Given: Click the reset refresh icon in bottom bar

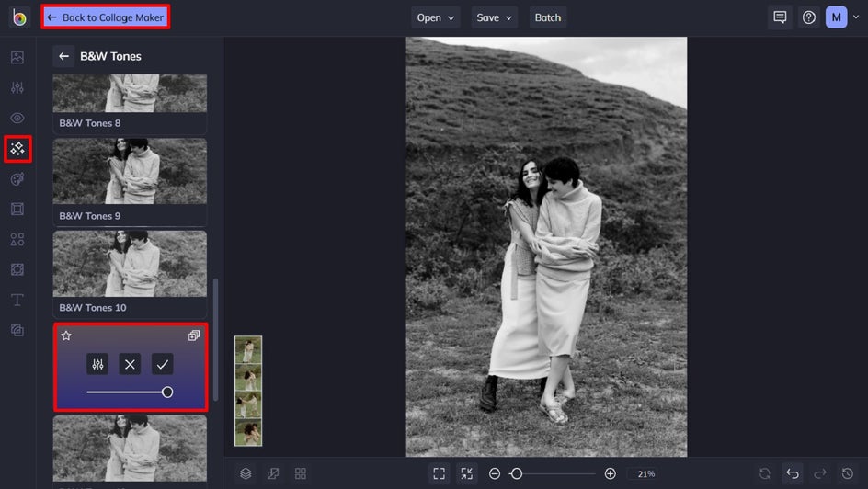Looking at the screenshot, I should pyautogui.click(x=764, y=473).
